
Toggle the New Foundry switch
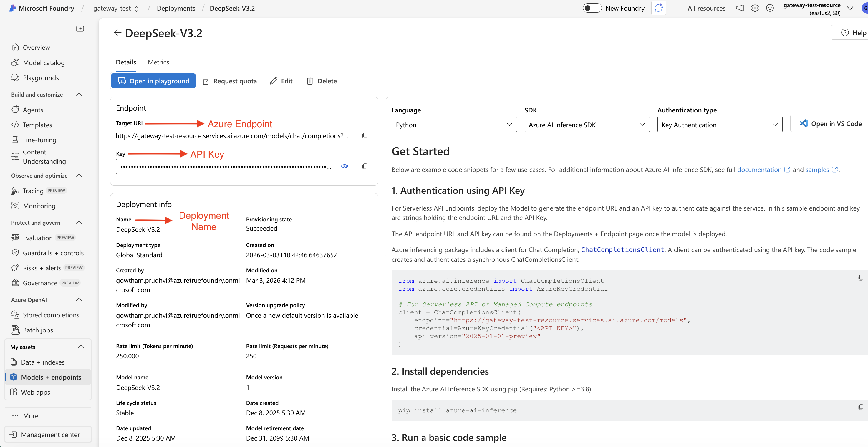click(592, 8)
